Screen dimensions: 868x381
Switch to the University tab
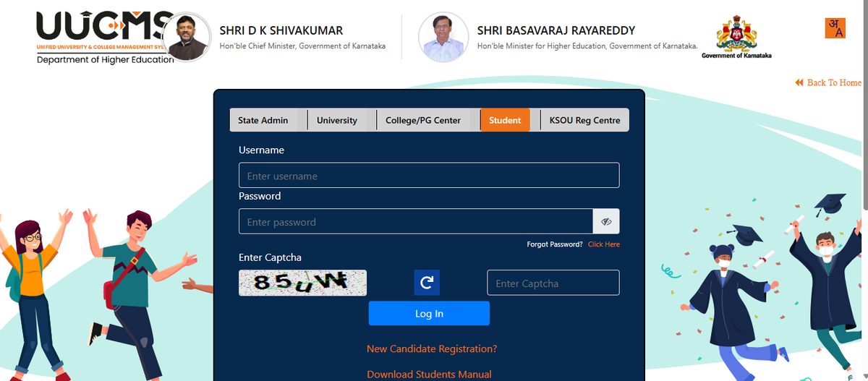(337, 120)
